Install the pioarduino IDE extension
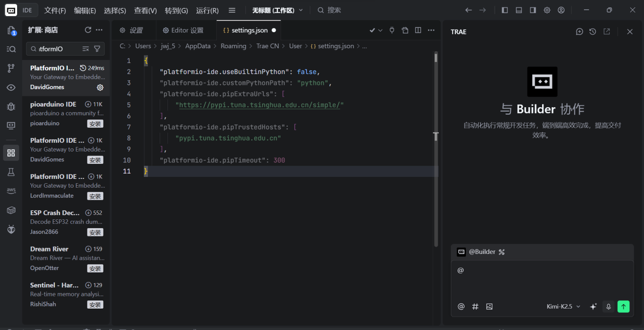This screenshot has width=644, height=330. click(95, 124)
